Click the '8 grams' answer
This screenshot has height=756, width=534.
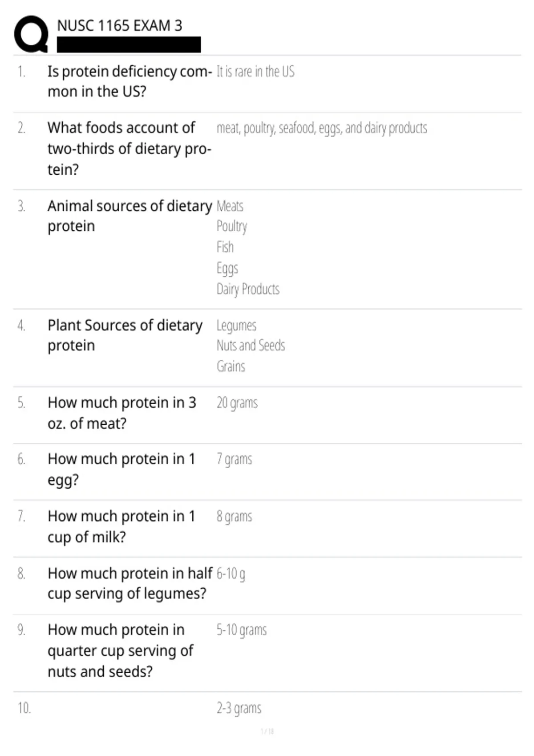click(234, 517)
